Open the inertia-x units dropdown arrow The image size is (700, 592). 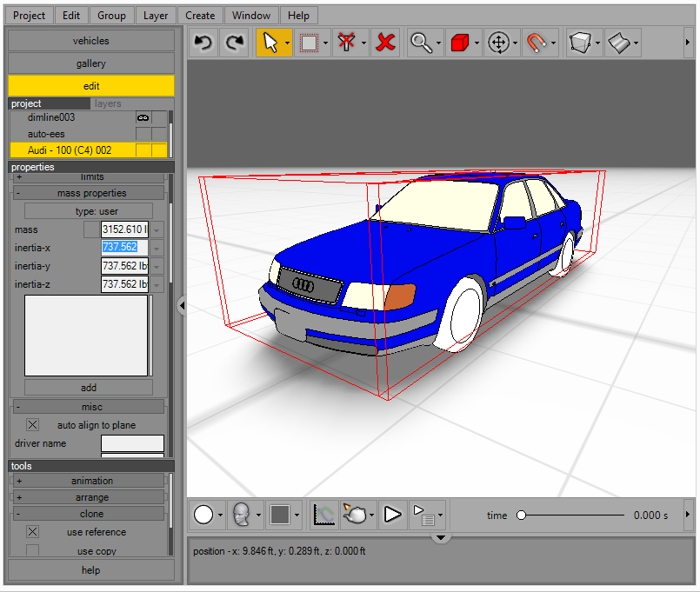pyautogui.click(x=157, y=248)
